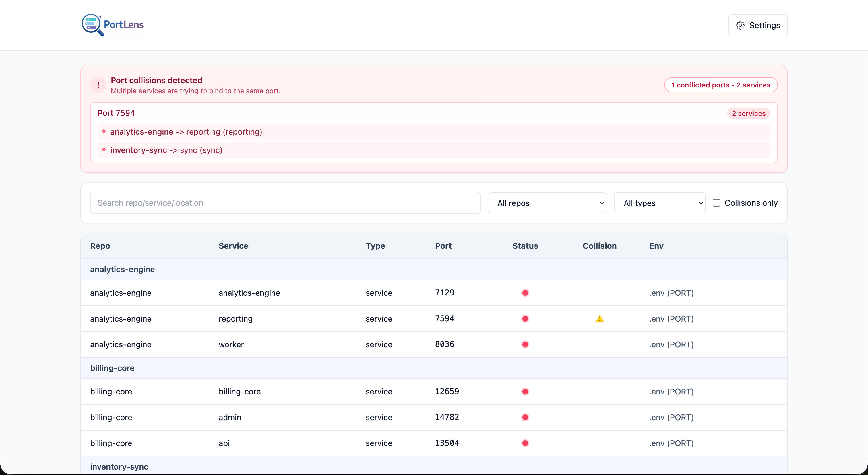Click the Settings gear icon
The image size is (868, 475).
[x=740, y=25]
